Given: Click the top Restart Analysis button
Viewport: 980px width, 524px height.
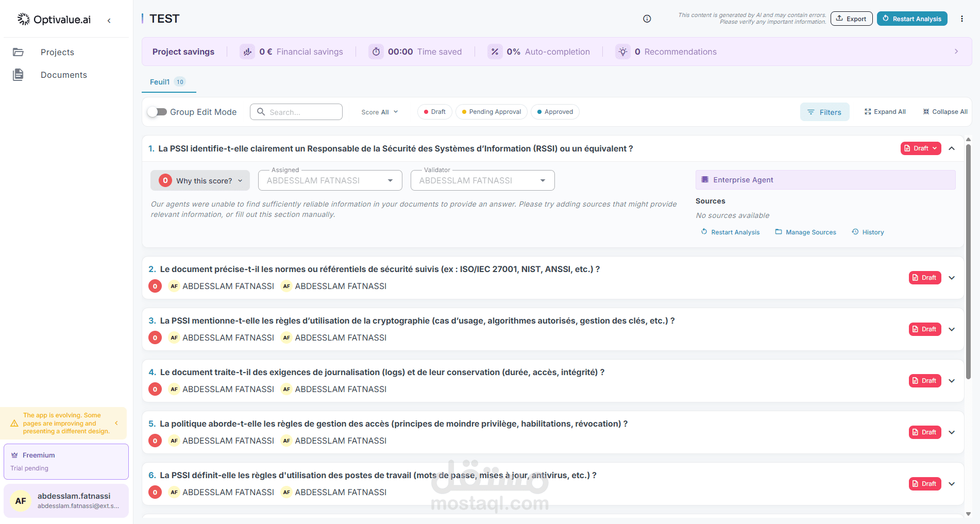Looking at the screenshot, I should point(912,19).
